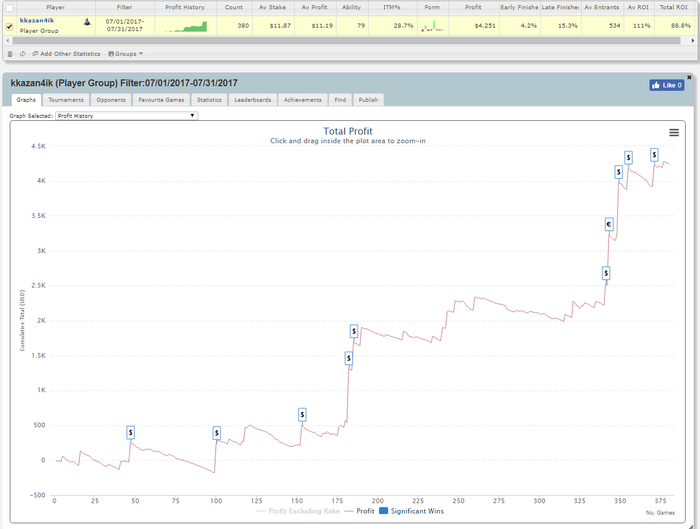Uncheck the kkazan4ik row checkbox
Image resolution: width=700 pixels, height=529 pixels.
click(9, 26)
